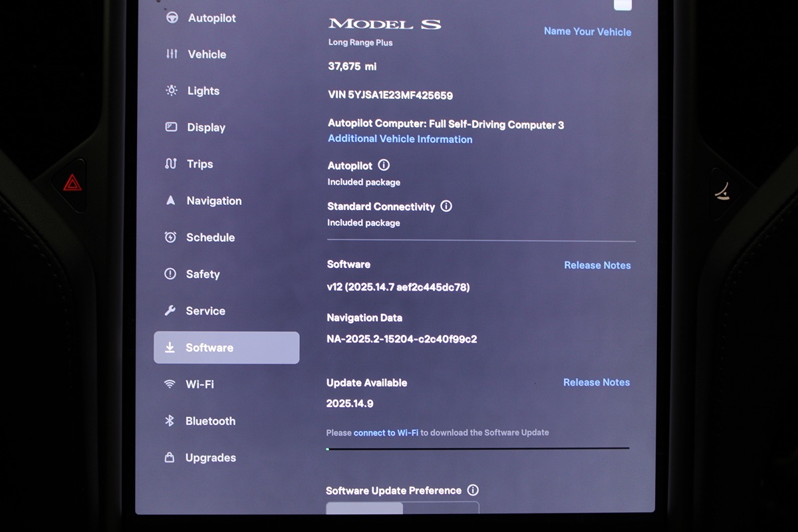The height and width of the screenshot is (532, 798).
Task: Tap the available update version 2025.14.9
Action: [350, 404]
